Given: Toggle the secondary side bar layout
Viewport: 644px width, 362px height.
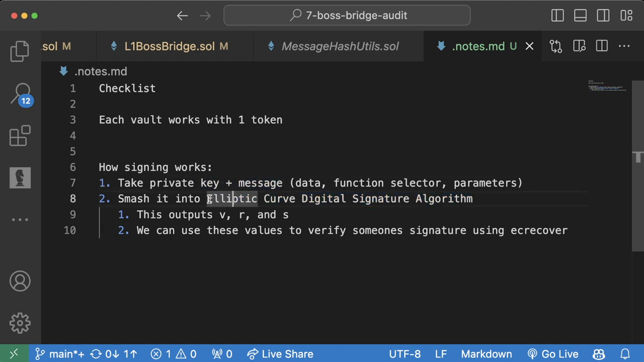Looking at the screenshot, I should 603,16.
